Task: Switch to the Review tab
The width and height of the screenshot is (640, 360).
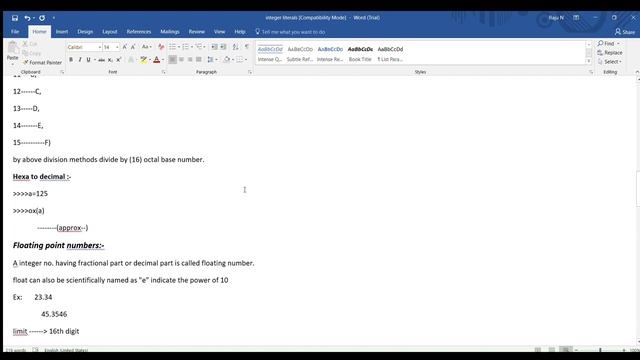Action: coord(197,32)
